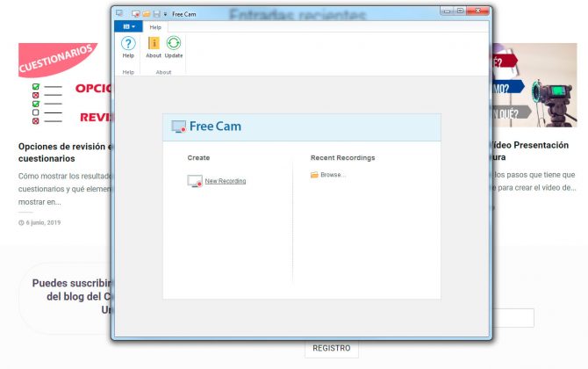Minimize the Free Cam window
The width and height of the screenshot is (588, 369).
coord(447,11)
